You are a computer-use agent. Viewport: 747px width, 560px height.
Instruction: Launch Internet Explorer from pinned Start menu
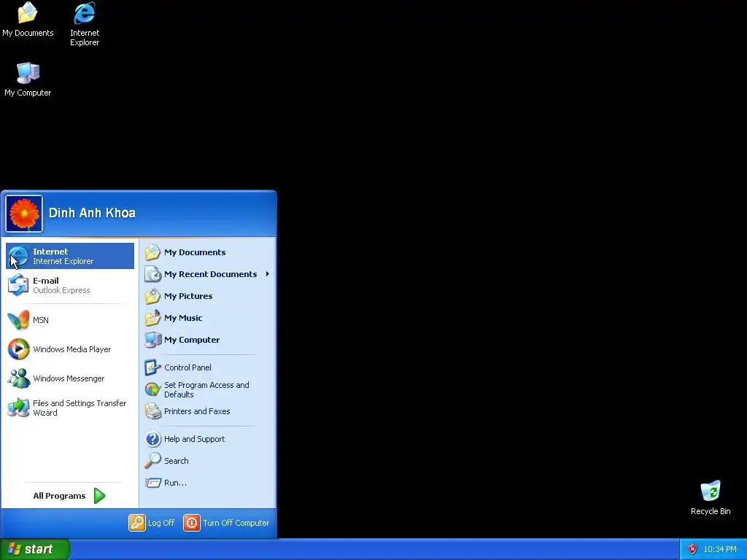pyautogui.click(x=70, y=256)
